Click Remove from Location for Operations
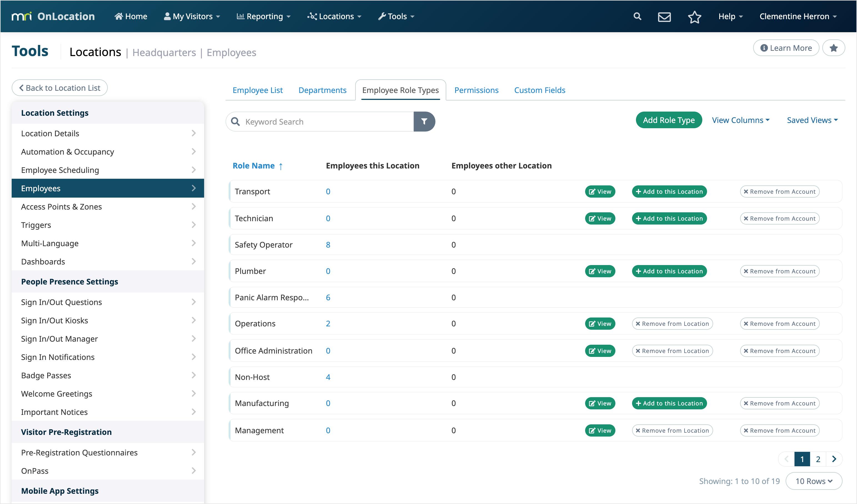Image resolution: width=857 pixels, height=504 pixels. coord(672,324)
